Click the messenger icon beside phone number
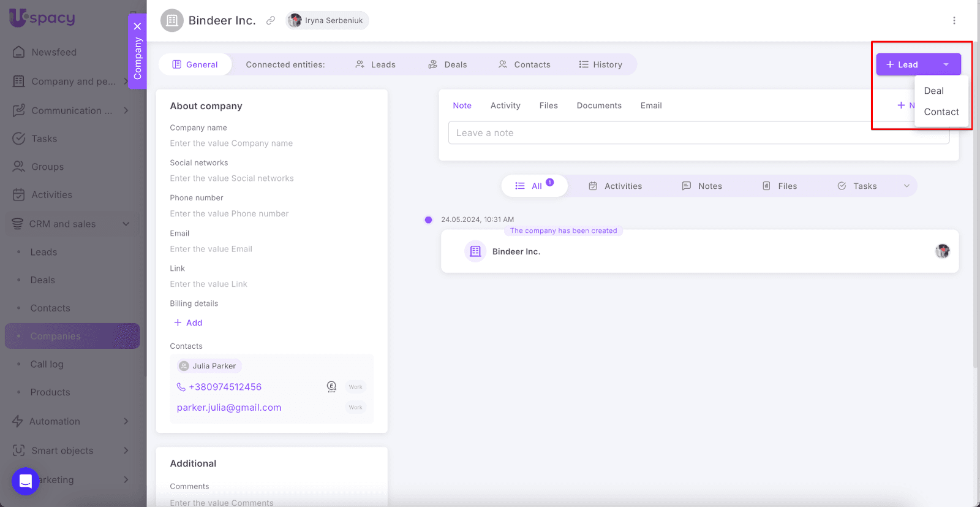The height and width of the screenshot is (507, 980). click(331, 387)
